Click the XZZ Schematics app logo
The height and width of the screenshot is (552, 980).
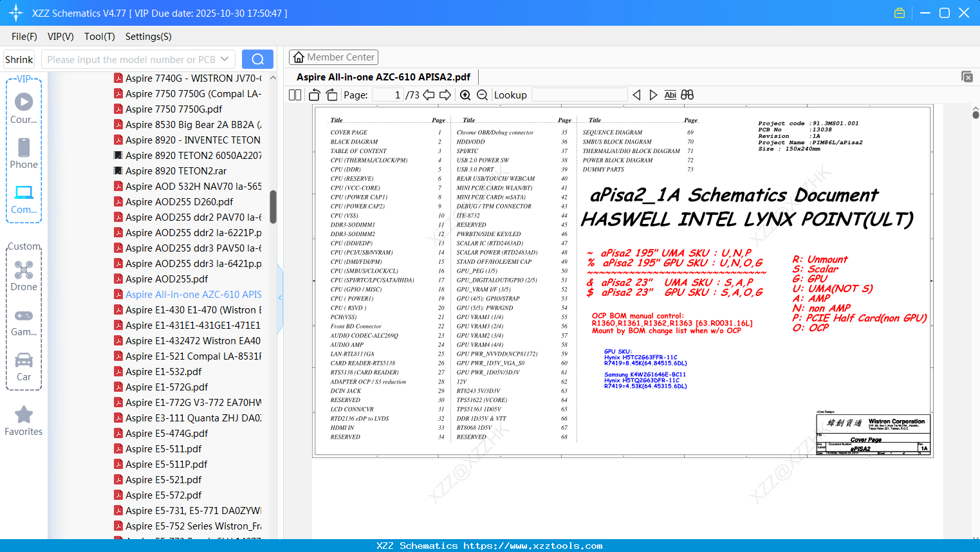[x=16, y=13]
